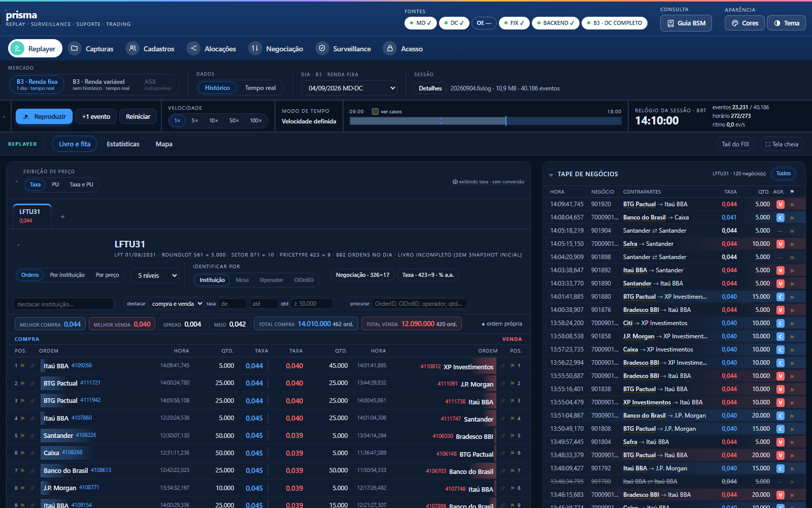The width and height of the screenshot is (812, 508).
Task: Click the Cadastros people icon
Action: pyautogui.click(x=132, y=48)
